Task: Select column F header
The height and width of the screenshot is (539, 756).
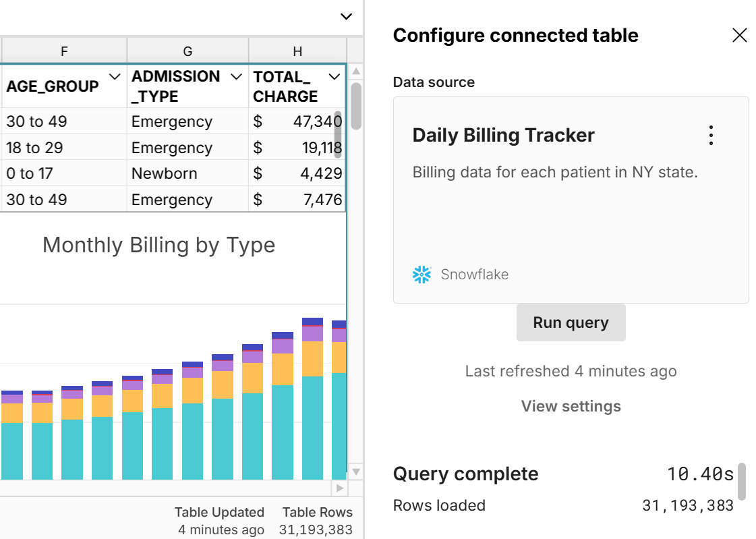Action: tap(63, 51)
